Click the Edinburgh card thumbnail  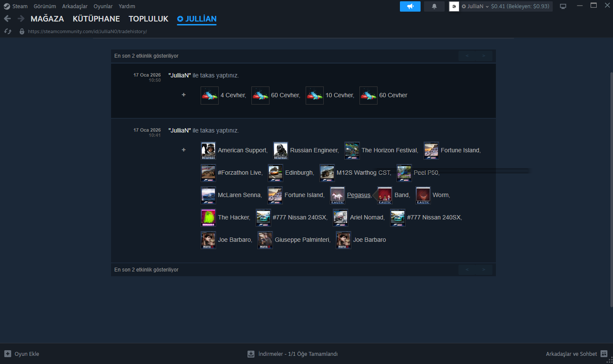[276, 173]
